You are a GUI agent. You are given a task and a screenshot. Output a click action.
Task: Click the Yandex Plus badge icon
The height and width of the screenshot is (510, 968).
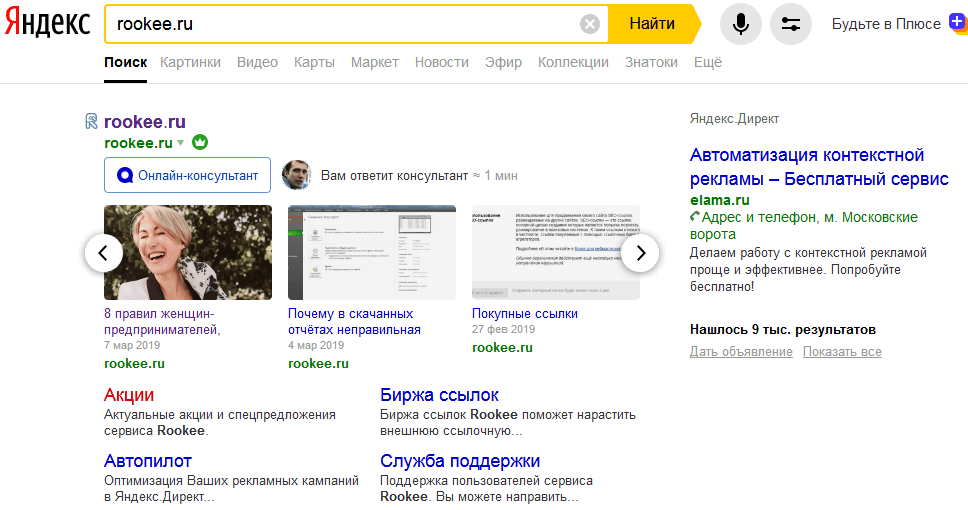[958, 22]
